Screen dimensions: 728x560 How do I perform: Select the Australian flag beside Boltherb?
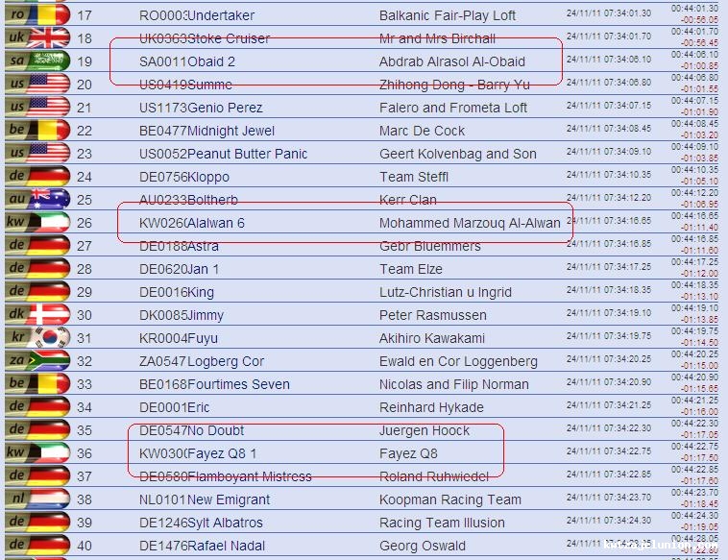(48, 200)
